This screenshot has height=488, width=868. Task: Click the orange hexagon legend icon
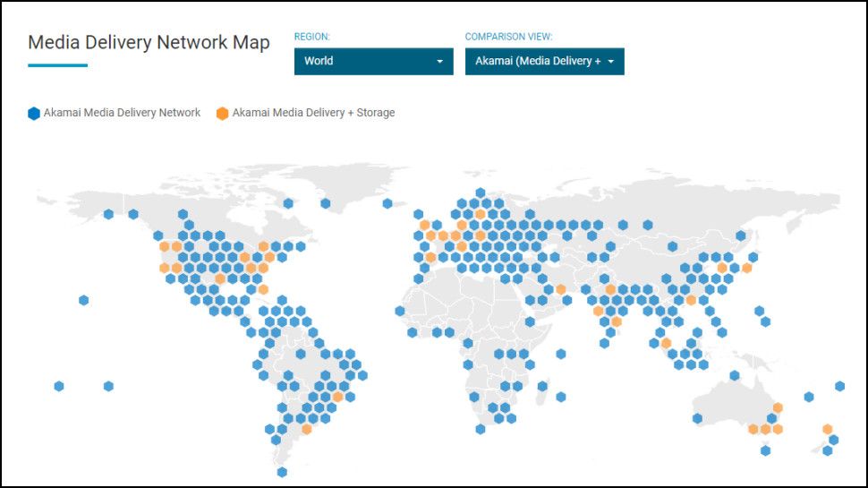pos(222,114)
